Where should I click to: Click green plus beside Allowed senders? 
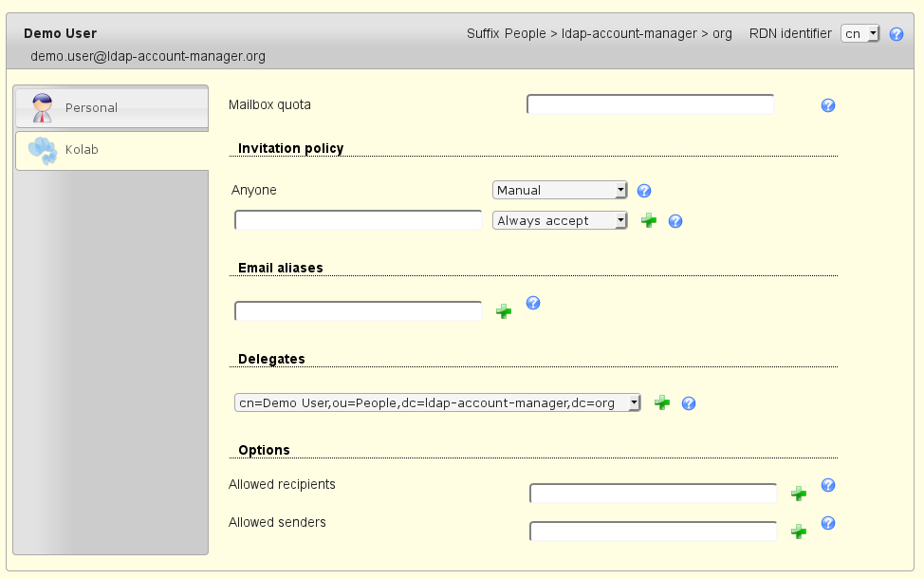pos(799,531)
